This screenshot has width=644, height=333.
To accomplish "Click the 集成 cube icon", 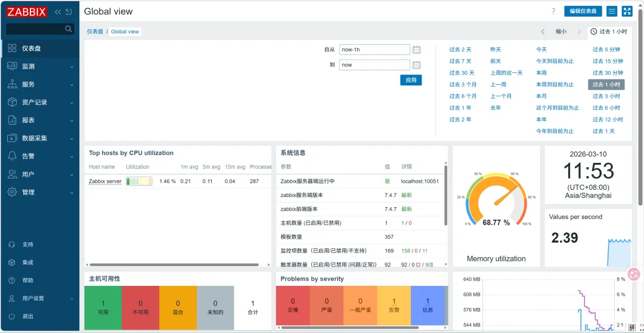I will point(12,263).
